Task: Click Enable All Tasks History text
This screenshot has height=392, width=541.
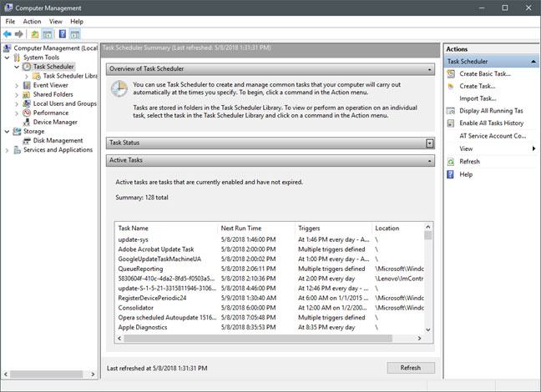Action: point(491,123)
